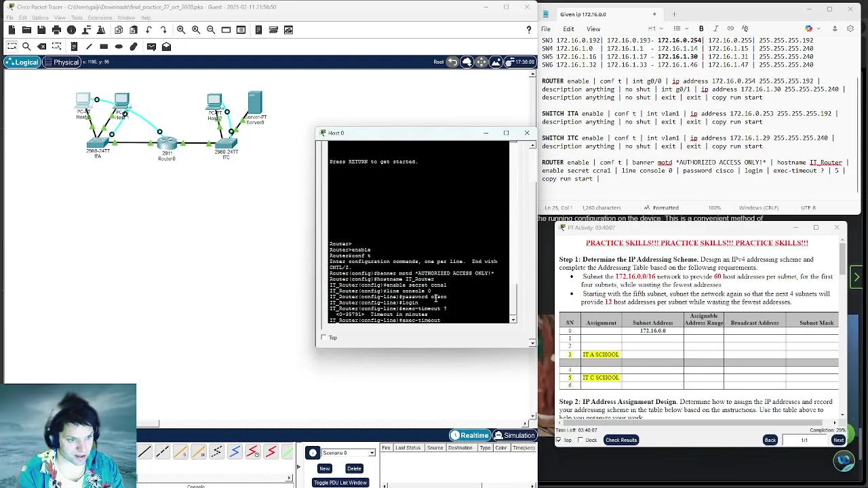The height and width of the screenshot is (488, 868).
Task: Click the Back button in PT Activity
Action: point(770,440)
